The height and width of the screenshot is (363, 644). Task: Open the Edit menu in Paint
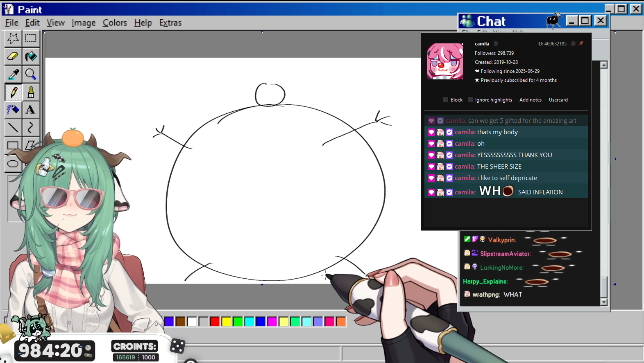(x=32, y=23)
